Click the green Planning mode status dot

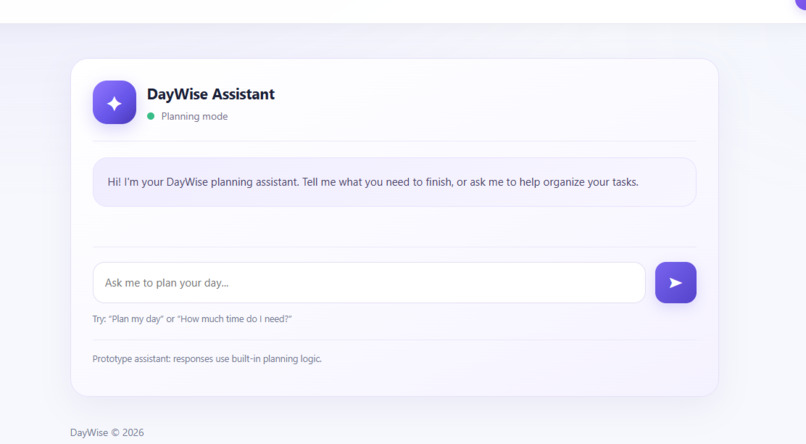[x=151, y=116]
